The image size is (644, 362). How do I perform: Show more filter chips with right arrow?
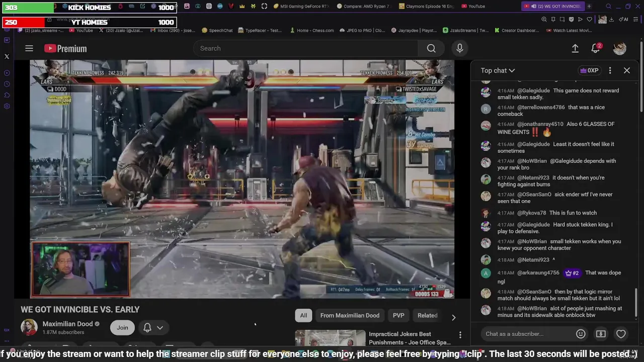(x=453, y=317)
